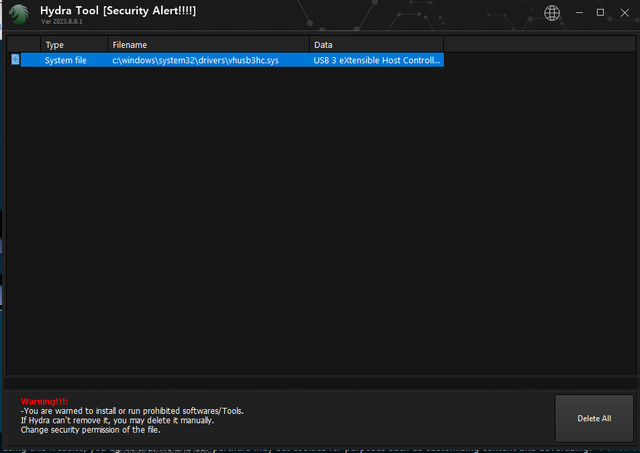Select the 'USB 3 eXtensible Host Controll...' cell
This screenshot has width=640, height=453.
377,60
